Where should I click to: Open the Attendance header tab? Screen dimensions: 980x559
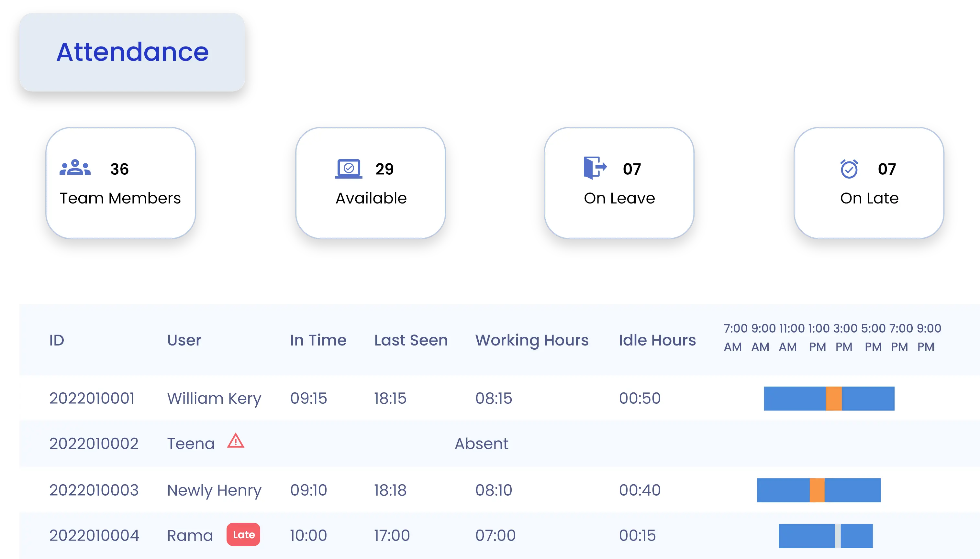pyautogui.click(x=132, y=52)
